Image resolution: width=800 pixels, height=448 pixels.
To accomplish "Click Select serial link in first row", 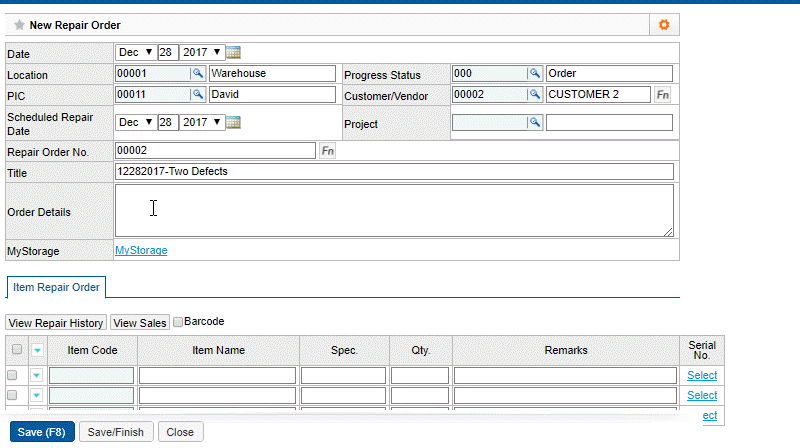I will tap(702, 375).
